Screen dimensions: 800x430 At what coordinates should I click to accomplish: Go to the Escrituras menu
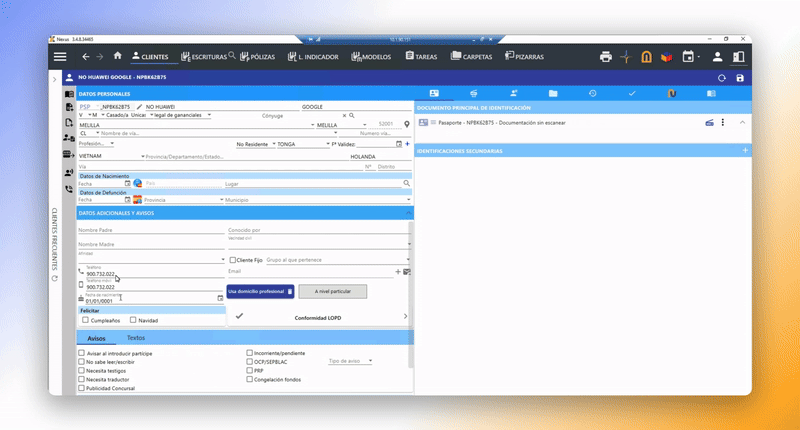[x=203, y=57]
